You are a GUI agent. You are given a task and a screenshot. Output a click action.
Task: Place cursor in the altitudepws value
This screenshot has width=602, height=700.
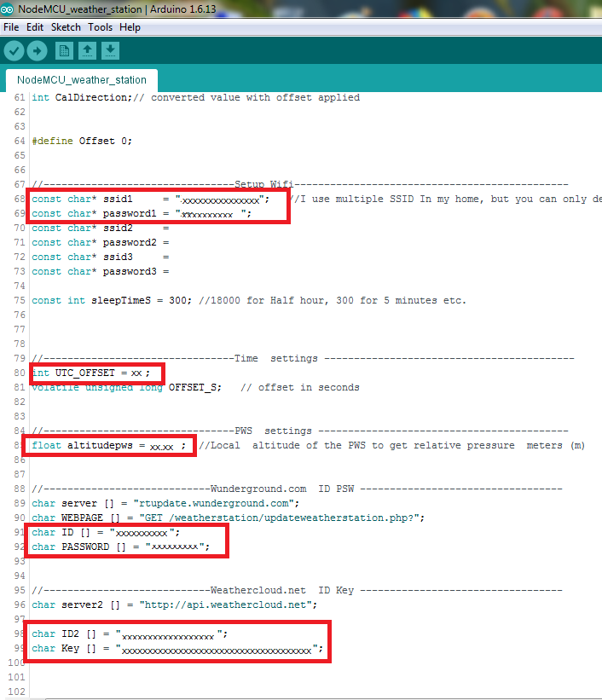161,447
